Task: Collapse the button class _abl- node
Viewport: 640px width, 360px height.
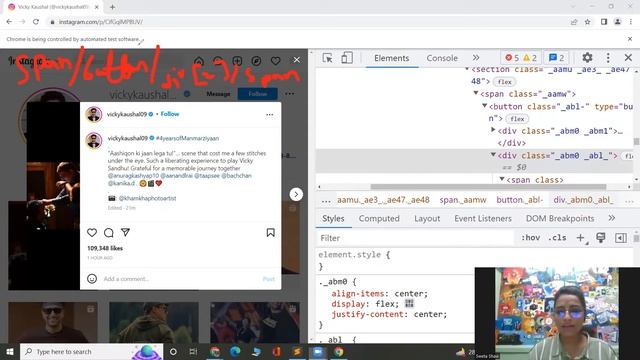Action: click(484, 106)
